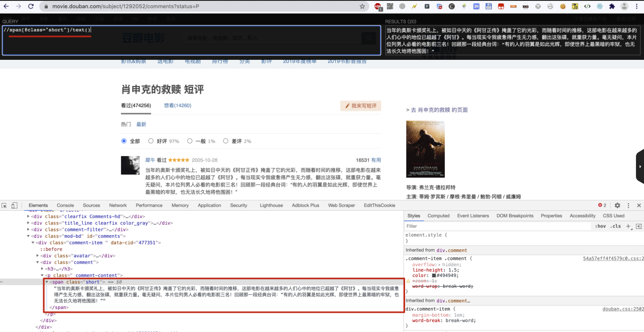Select the 好评 97% radio button
The image size is (644, 332).
(151, 141)
